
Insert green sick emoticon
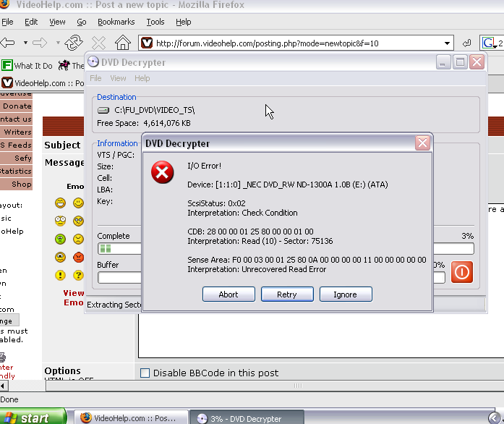tap(60, 239)
